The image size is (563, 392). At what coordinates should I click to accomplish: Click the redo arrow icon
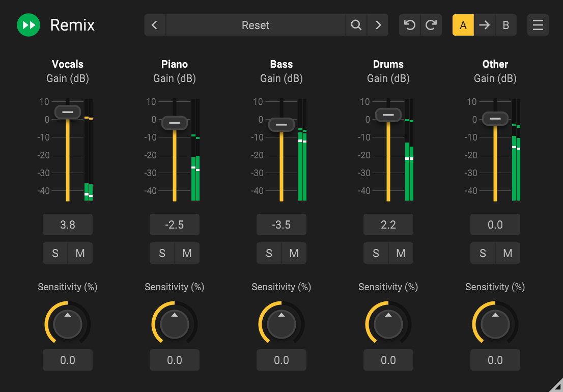point(431,25)
